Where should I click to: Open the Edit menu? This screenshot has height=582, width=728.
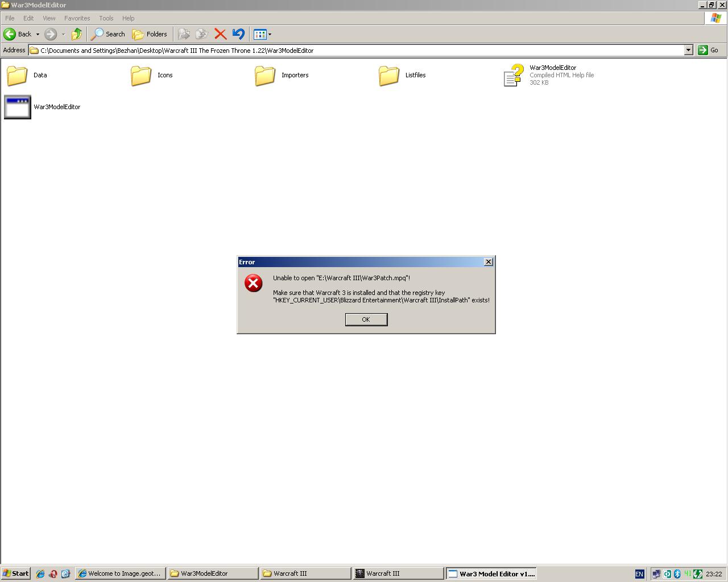pos(28,18)
